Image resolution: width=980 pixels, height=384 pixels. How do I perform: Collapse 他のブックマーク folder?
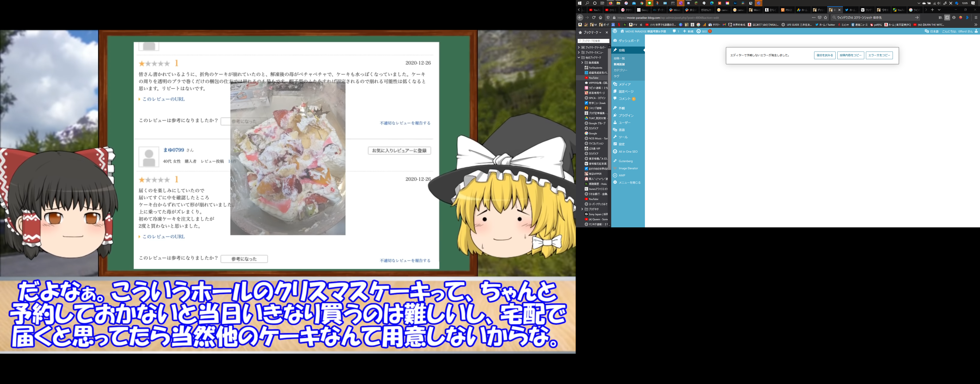tap(579, 57)
